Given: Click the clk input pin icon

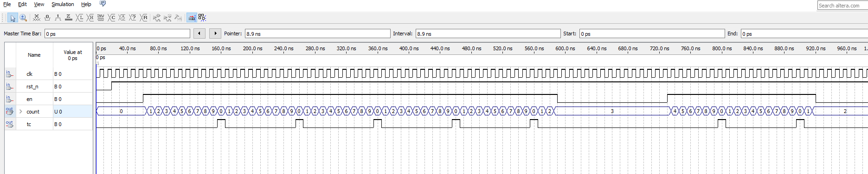Looking at the screenshot, I should 10,74.
